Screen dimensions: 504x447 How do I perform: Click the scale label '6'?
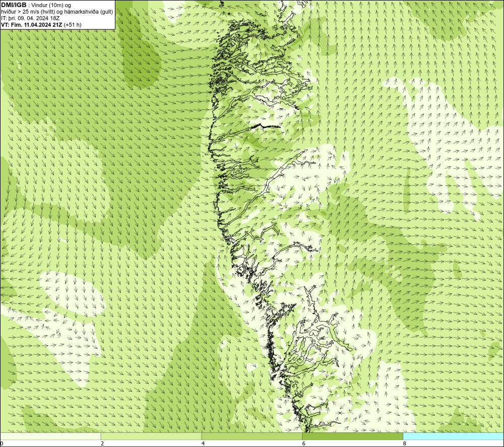coord(304,444)
